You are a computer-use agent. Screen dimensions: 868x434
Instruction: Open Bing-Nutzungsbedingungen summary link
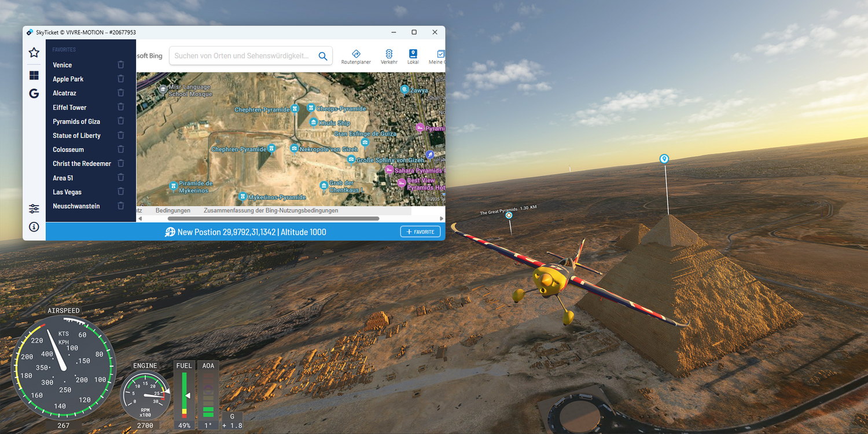coord(270,211)
